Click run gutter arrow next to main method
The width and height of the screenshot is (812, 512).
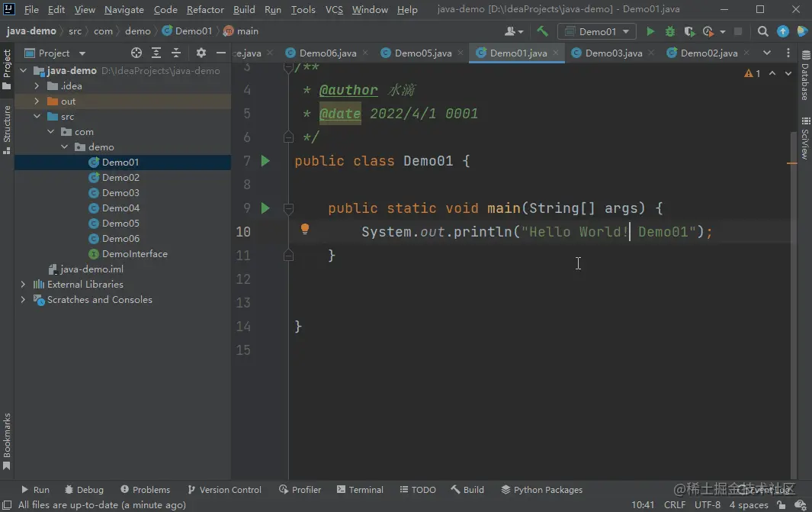pyautogui.click(x=265, y=208)
